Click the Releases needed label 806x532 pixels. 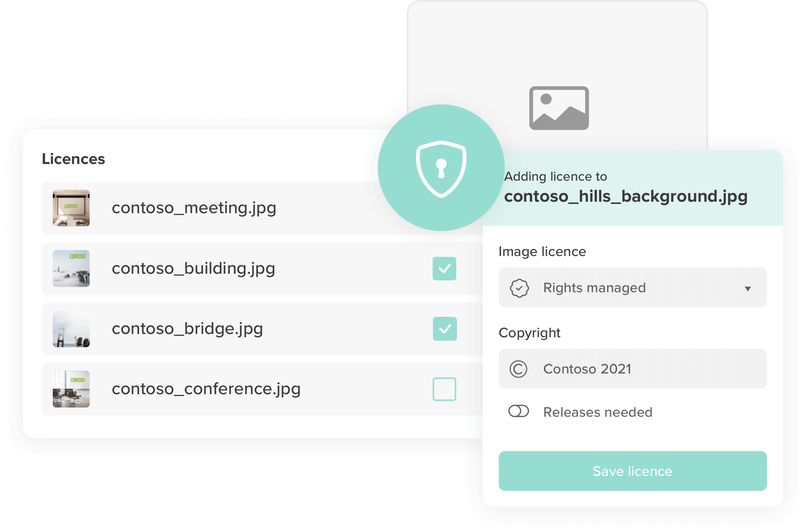coord(598,412)
